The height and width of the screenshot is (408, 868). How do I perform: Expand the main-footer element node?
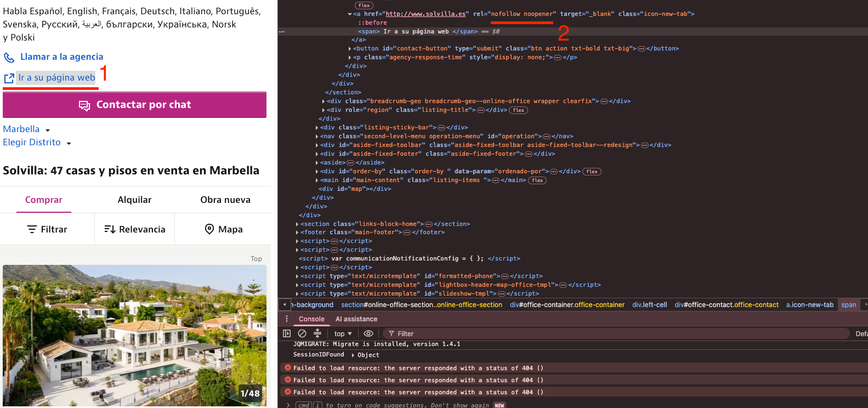(x=297, y=233)
